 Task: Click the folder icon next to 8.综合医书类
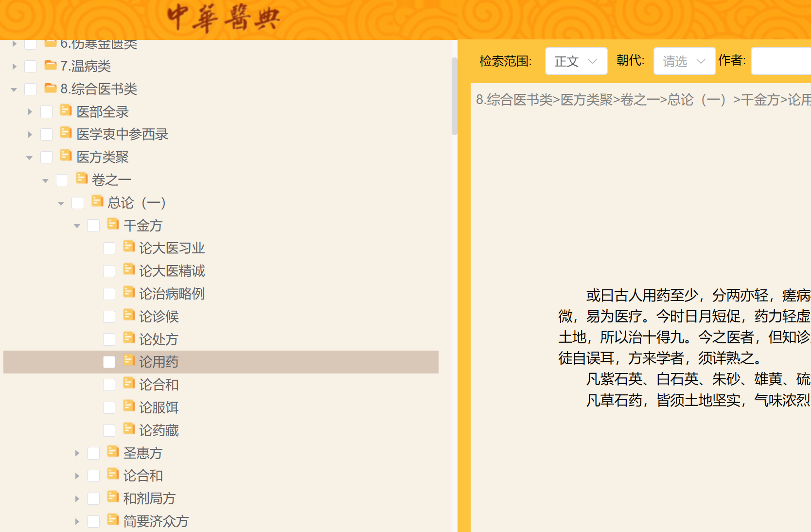(x=51, y=88)
